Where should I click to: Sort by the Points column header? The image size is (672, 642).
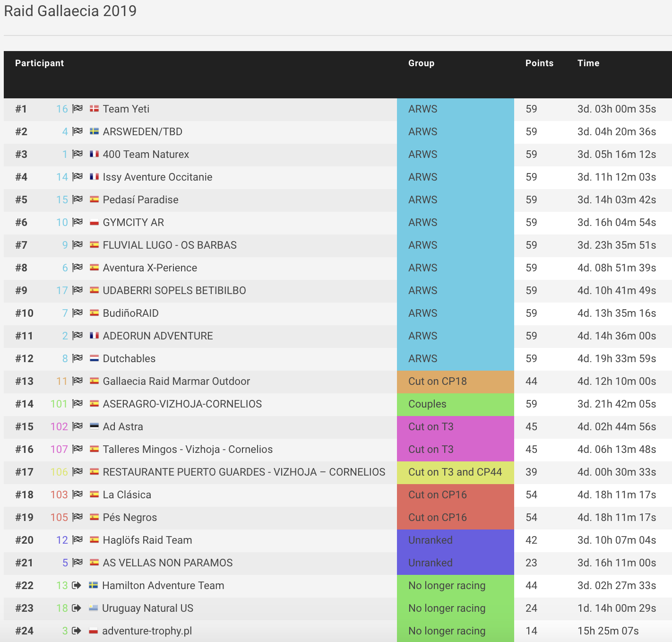[539, 63]
